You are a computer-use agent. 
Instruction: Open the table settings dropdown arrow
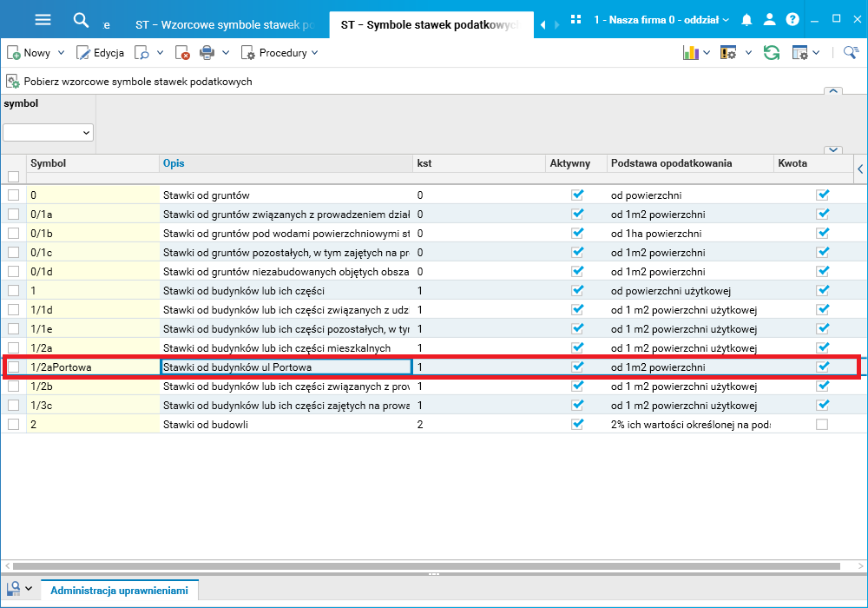coord(748,53)
